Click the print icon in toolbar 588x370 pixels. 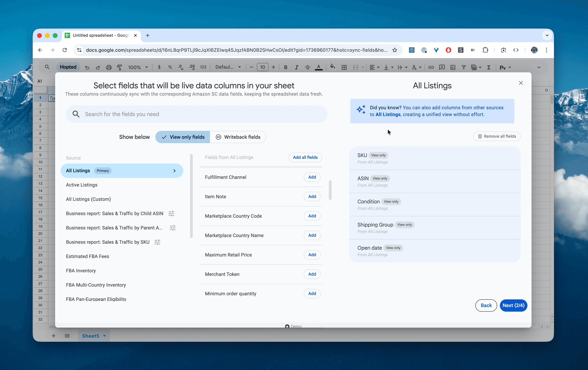tap(109, 67)
